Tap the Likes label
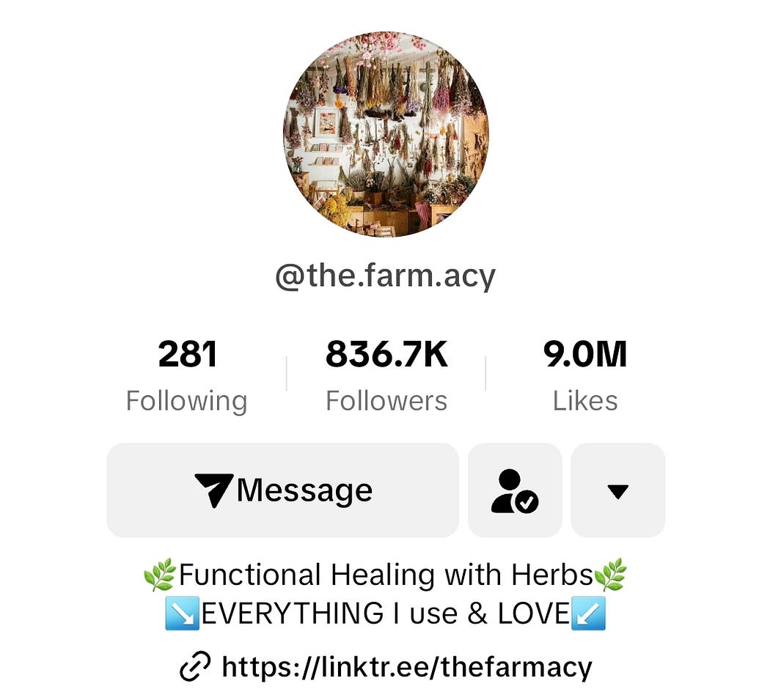 point(585,401)
